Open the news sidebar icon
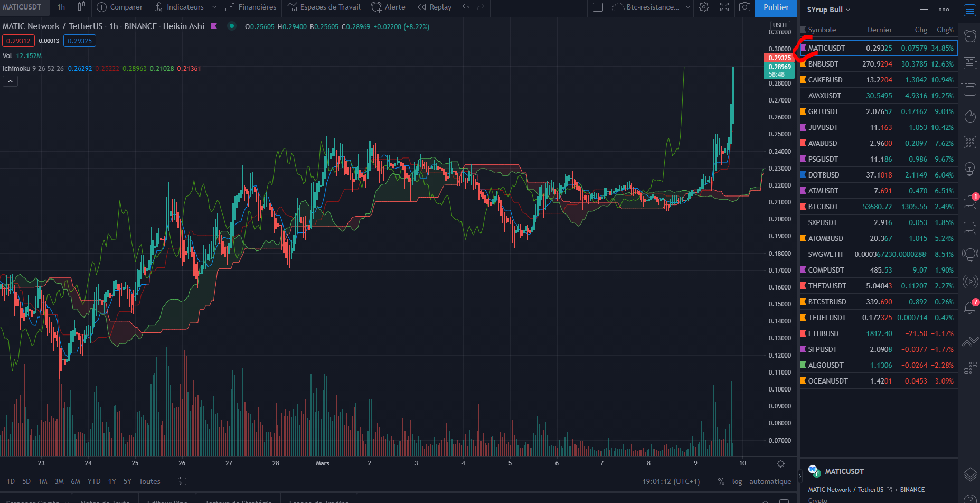Image resolution: width=980 pixels, height=503 pixels. 970,63
